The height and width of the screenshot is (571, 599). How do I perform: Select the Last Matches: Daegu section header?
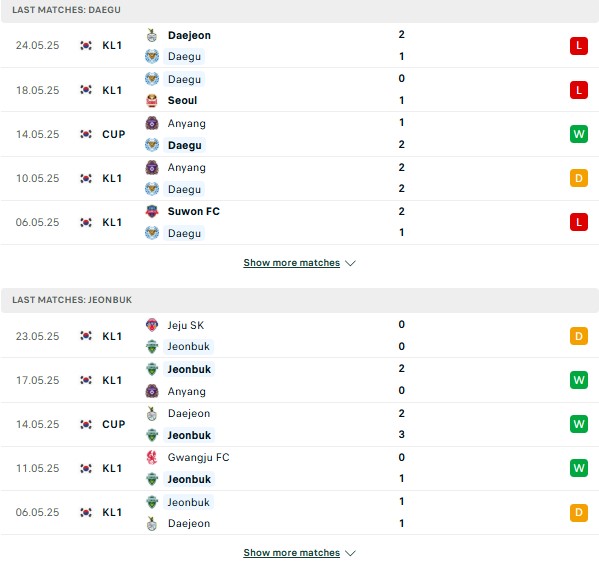(300, 10)
